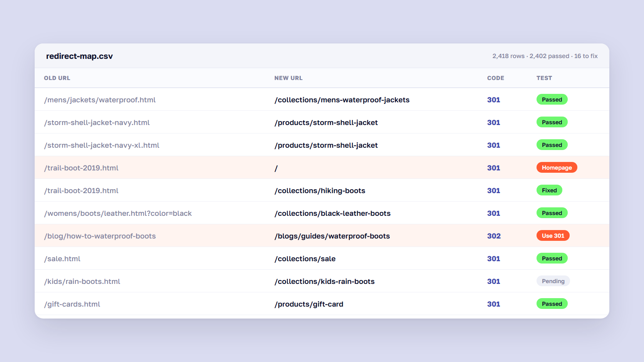Viewport: 644px width, 362px height.
Task: Click the orange 'Use 301' badge
Action: (553, 236)
